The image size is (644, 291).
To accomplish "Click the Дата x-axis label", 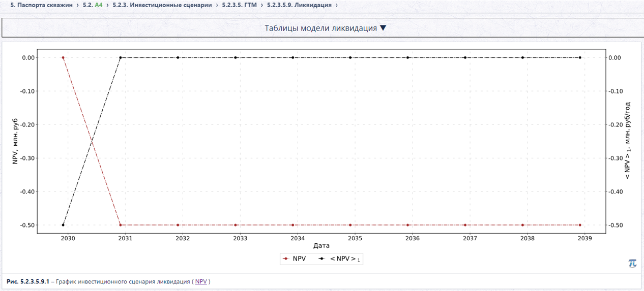I will [321, 246].
